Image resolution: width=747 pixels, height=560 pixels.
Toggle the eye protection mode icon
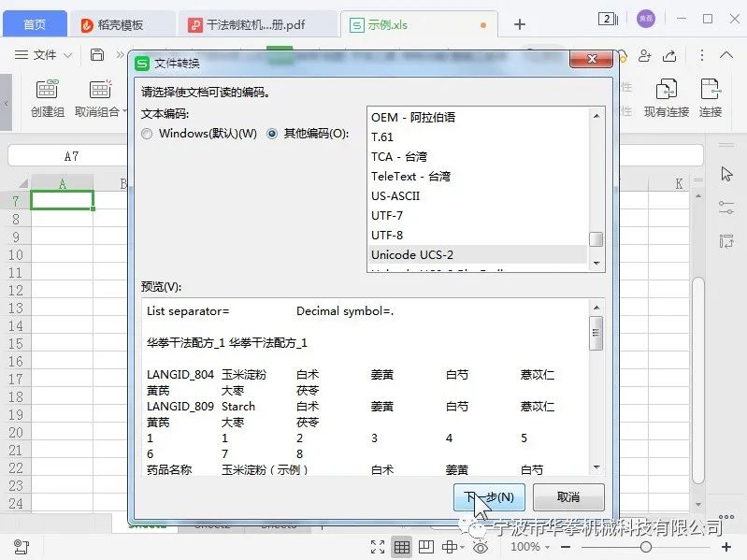[x=481, y=547]
